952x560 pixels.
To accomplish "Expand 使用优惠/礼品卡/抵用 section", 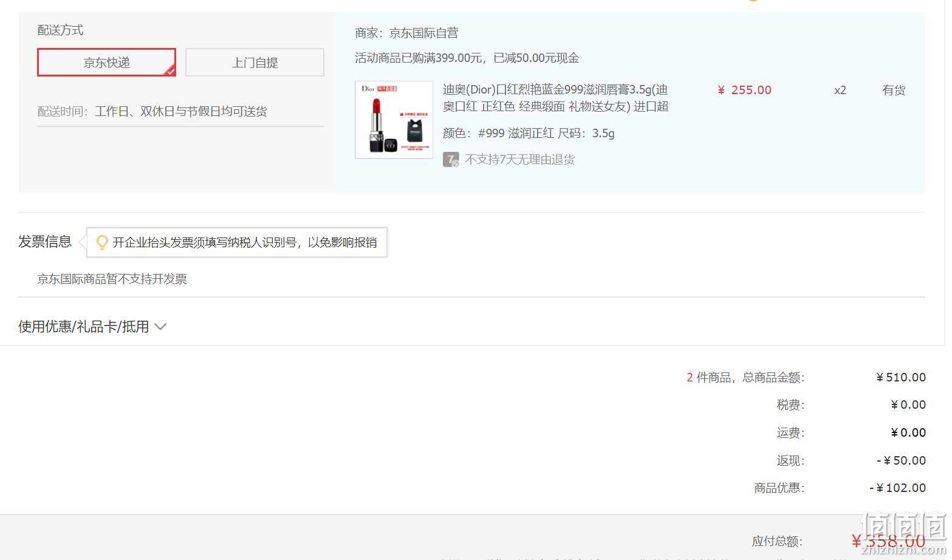I will [92, 327].
